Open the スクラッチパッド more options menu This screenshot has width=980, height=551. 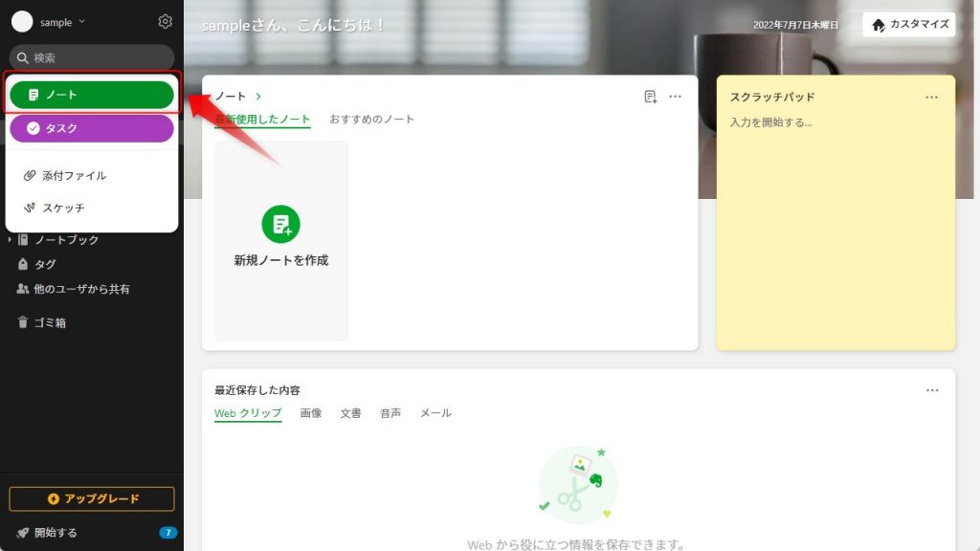click(x=931, y=97)
